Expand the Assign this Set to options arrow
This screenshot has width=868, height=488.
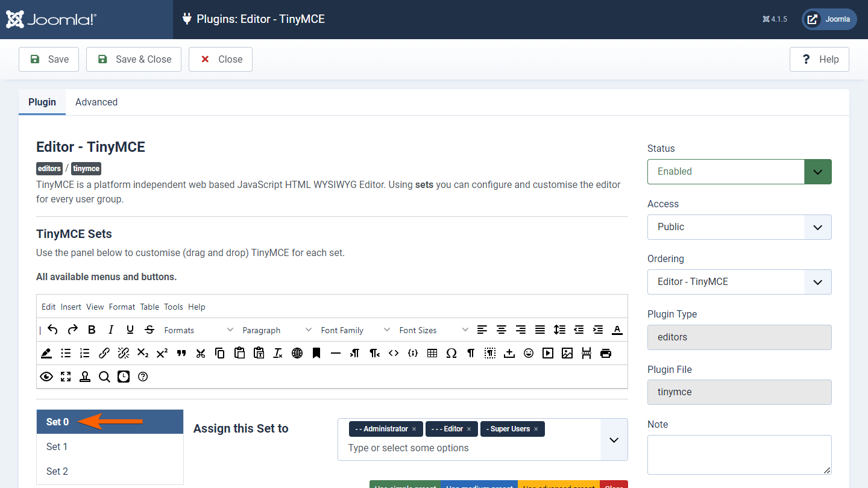click(614, 440)
